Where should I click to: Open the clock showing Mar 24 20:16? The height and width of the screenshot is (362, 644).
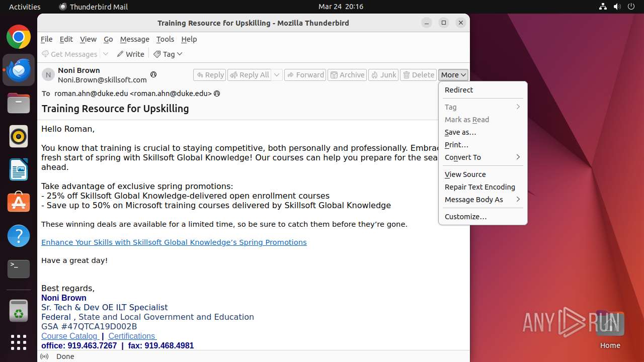click(x=341, y=7)
